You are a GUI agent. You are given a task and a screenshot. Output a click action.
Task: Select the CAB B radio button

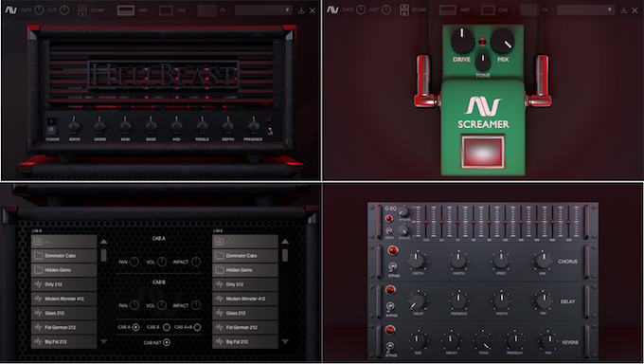(x=167, y=327)
